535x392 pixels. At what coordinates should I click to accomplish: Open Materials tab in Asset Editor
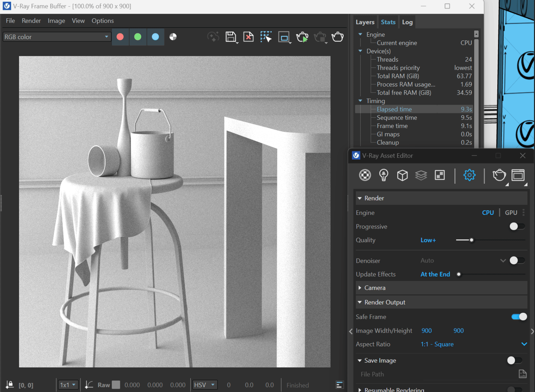coord(365,175)
